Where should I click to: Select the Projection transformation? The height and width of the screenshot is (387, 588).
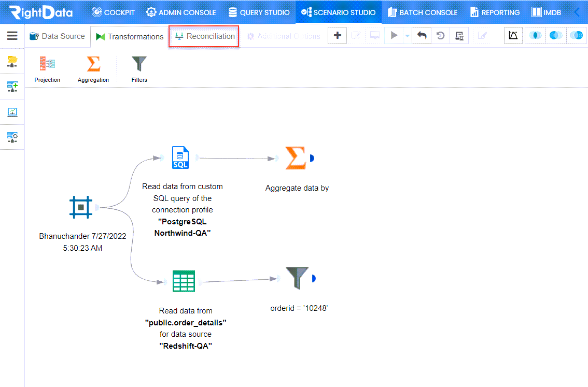[47, 69]
